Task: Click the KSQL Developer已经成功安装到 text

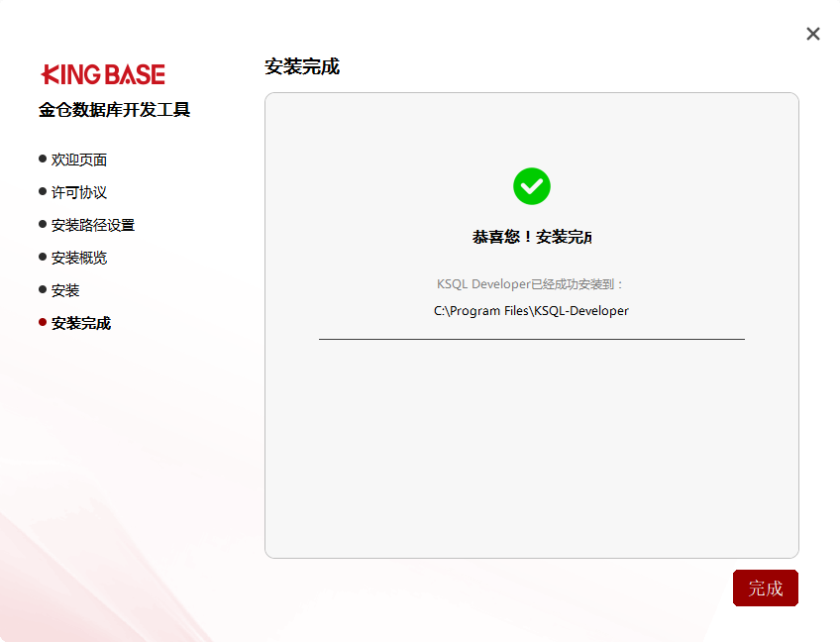Action: (531, 284)
